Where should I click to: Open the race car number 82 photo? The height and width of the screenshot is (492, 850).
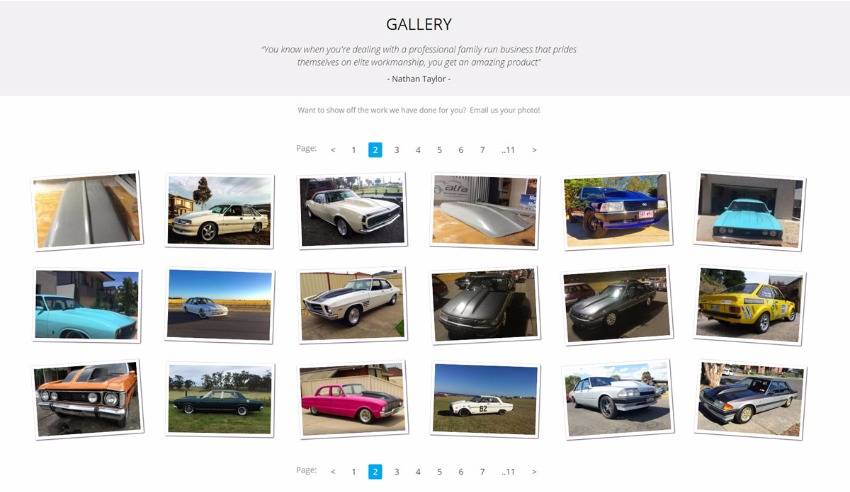(x=485, y=400)
